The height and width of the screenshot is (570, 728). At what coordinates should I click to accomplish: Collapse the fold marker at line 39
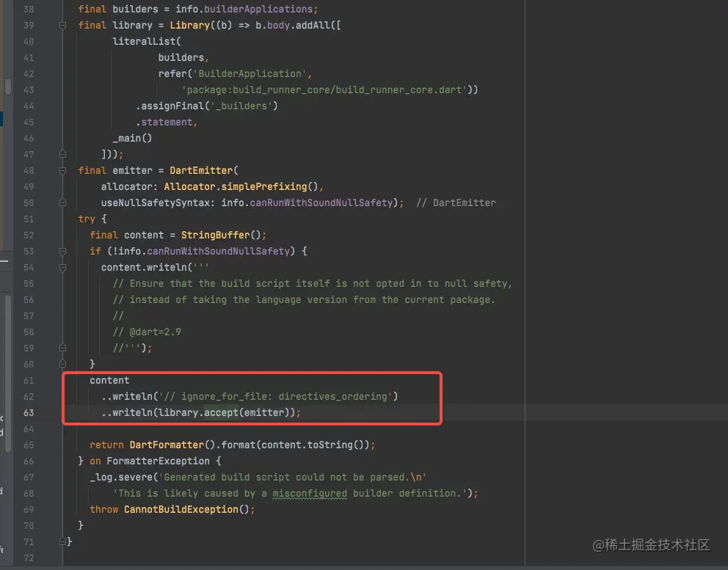pos(62,26)
